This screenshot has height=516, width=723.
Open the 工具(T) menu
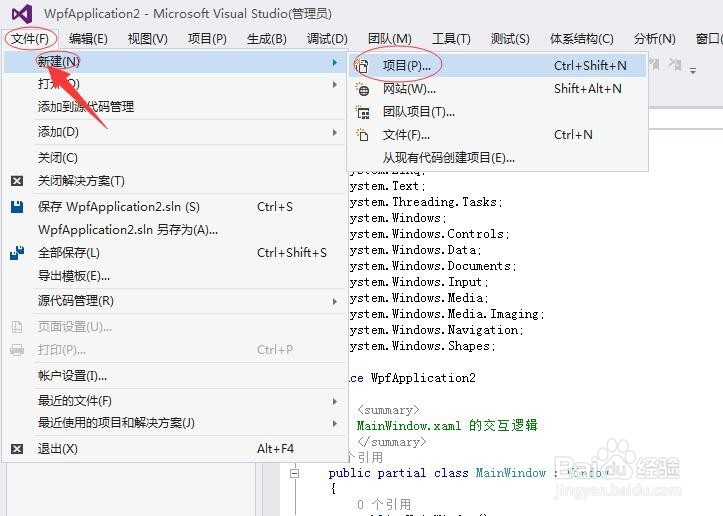[451, 39]
